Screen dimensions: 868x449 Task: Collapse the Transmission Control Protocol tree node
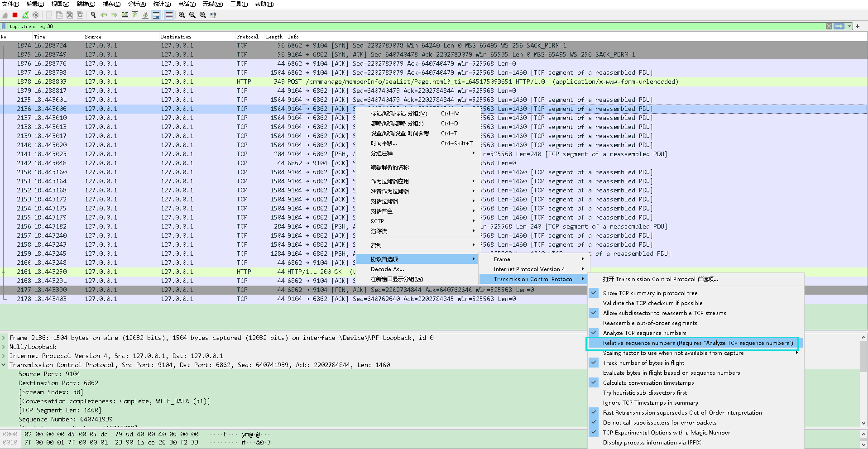pos(4,365)
